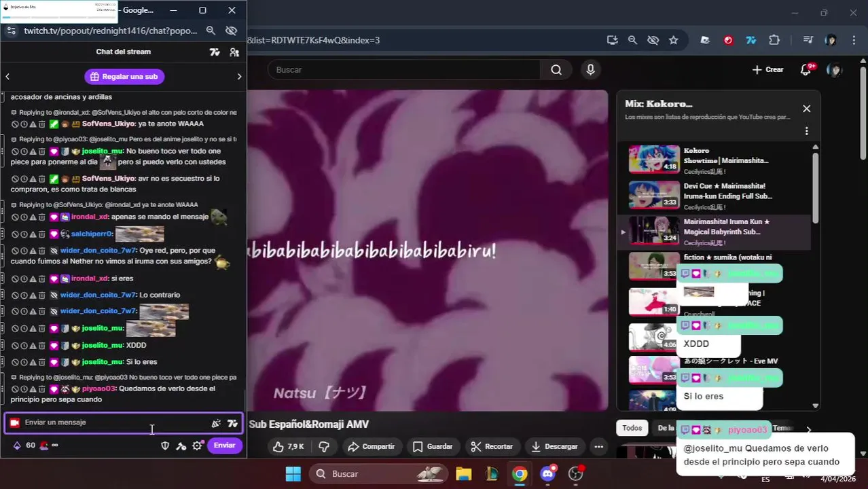Click zoom icon in YouTube address bar
This screenshot has height=489, width=868.
tap(632, 40)
